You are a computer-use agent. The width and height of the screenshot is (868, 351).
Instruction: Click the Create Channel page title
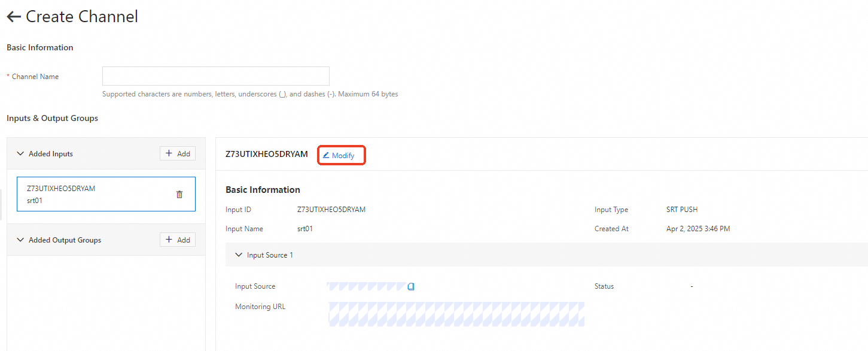coord(82,17)
